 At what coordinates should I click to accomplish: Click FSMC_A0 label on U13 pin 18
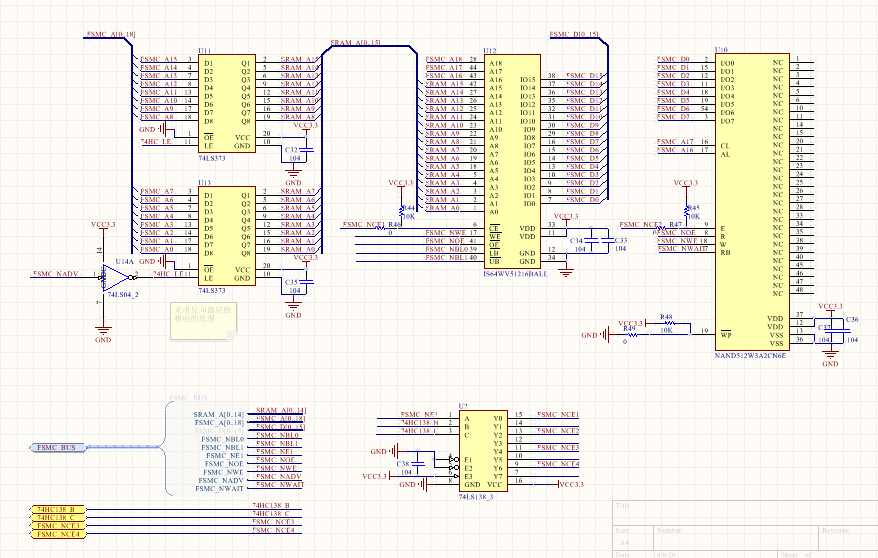click(157, 250)
